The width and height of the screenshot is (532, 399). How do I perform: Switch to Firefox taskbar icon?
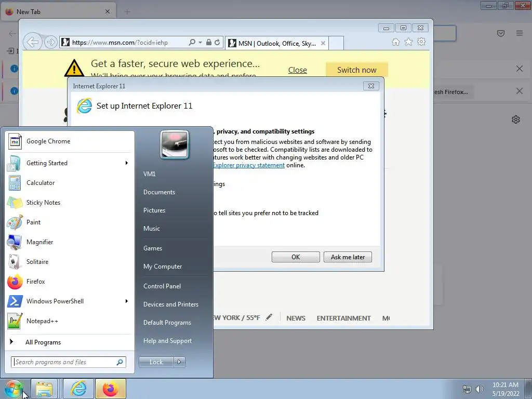[x=111, y=389]
